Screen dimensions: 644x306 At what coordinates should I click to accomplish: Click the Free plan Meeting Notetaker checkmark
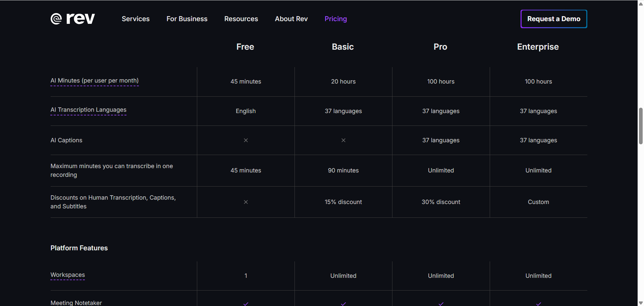coord(246,304)
